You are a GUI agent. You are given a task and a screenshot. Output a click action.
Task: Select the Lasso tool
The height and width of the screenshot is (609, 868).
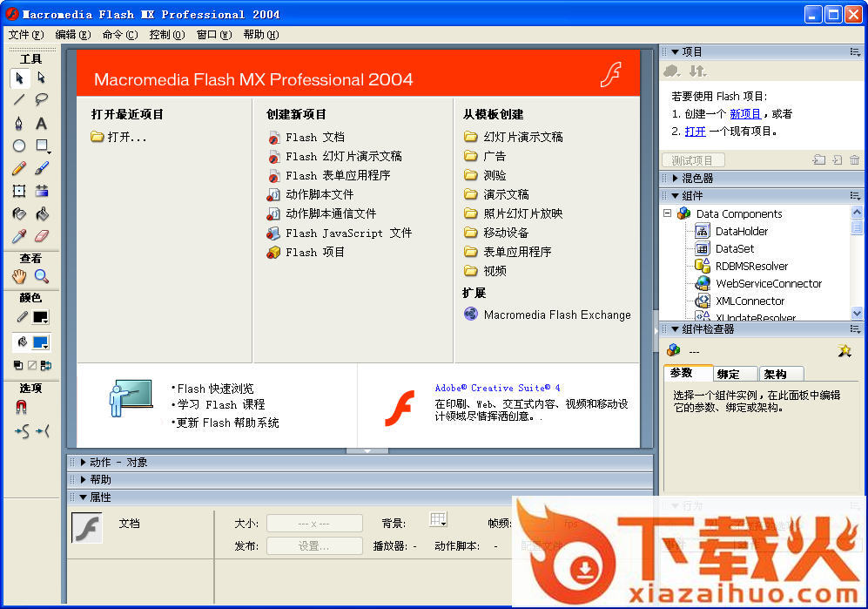click(x=42, y=99)
